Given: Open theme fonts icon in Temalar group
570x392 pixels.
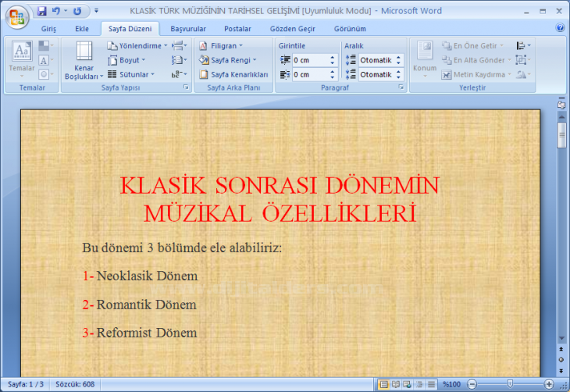Looking at the screenshot, I should pos(46,60).
